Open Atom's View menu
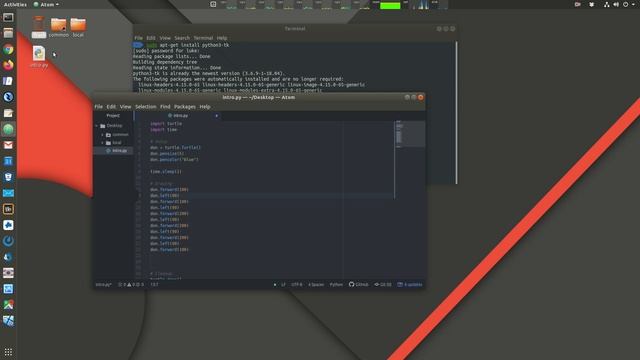The image size is (640, 360). [x=125, y=107]
